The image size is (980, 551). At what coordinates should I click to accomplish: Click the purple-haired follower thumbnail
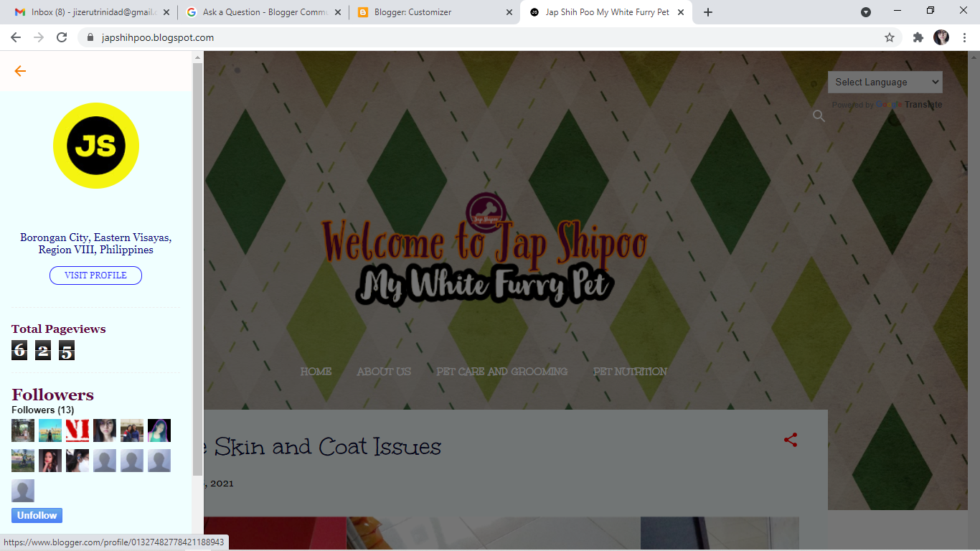click(159, 430)
